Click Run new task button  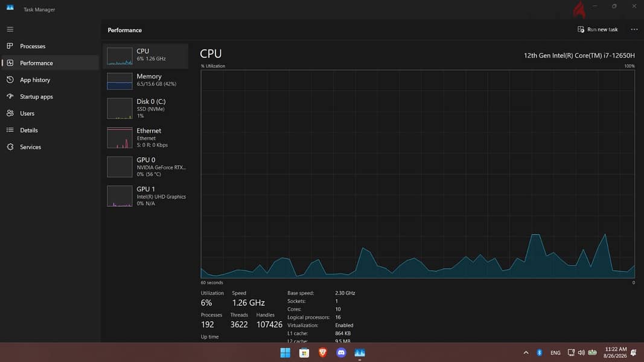[x=598, y=30]
